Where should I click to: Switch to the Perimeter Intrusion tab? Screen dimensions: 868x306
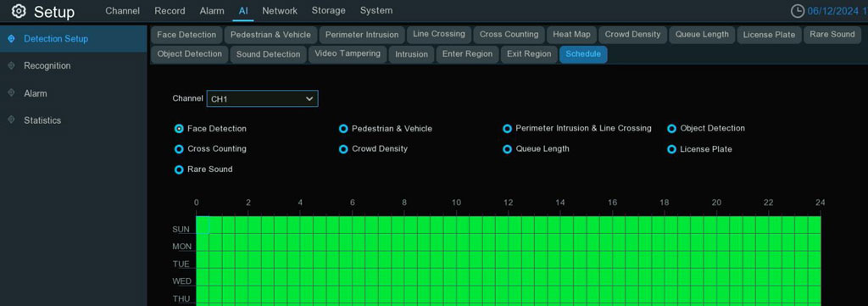[x=362, y=35]
